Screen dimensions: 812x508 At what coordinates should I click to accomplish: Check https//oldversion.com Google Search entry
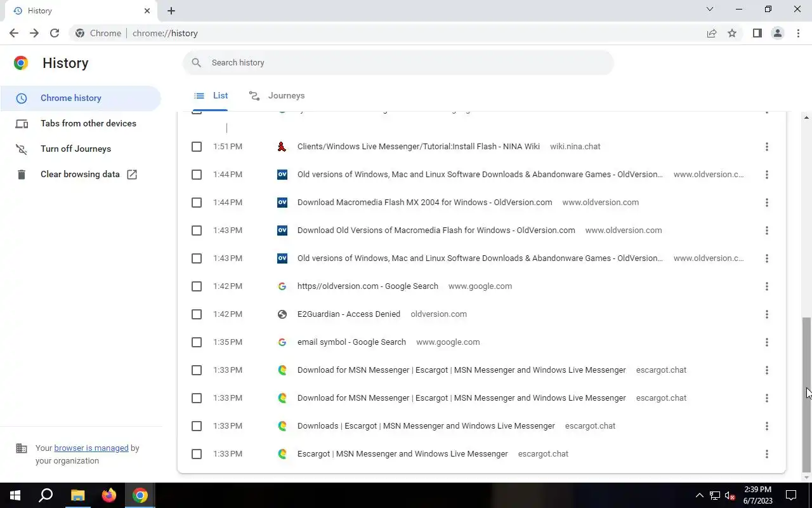(197, 286)
